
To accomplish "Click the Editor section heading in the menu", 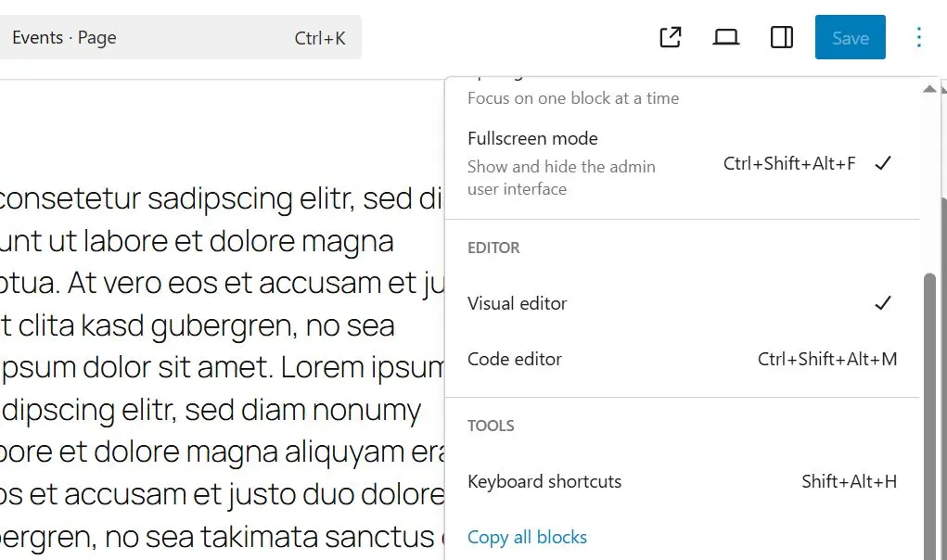I will [x=493, y=248].
